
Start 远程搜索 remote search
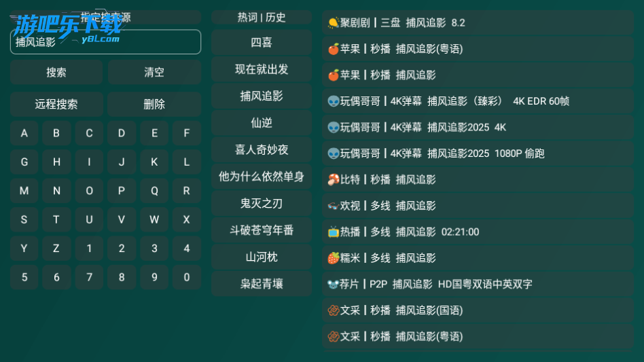point(56,104)
